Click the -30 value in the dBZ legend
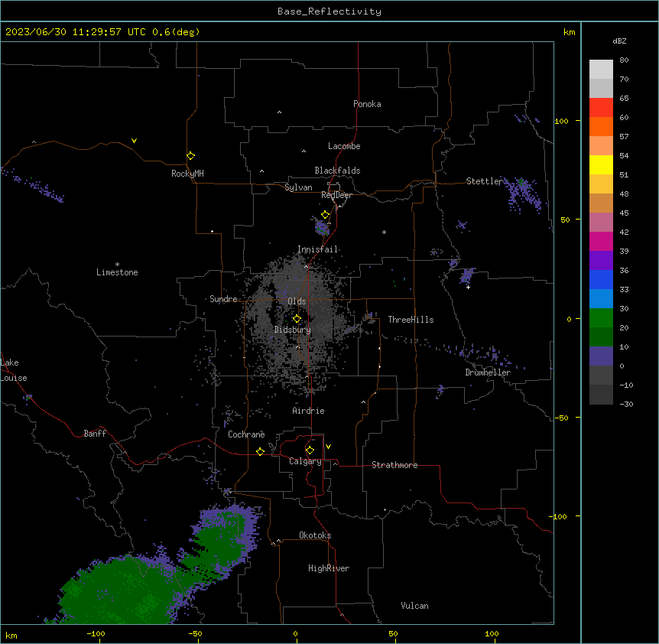The width and height of the screenshot is (659, 644). pos(626,404)
